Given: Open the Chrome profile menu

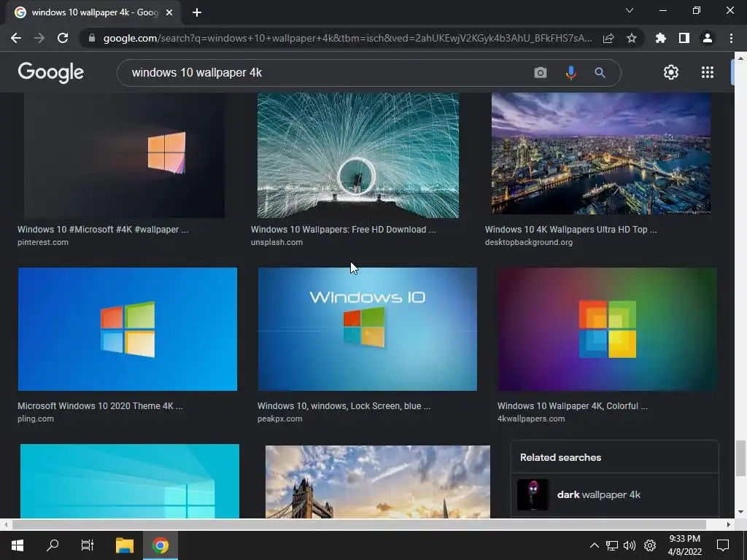Looking at the screenshot, I should tap(708, 38).
